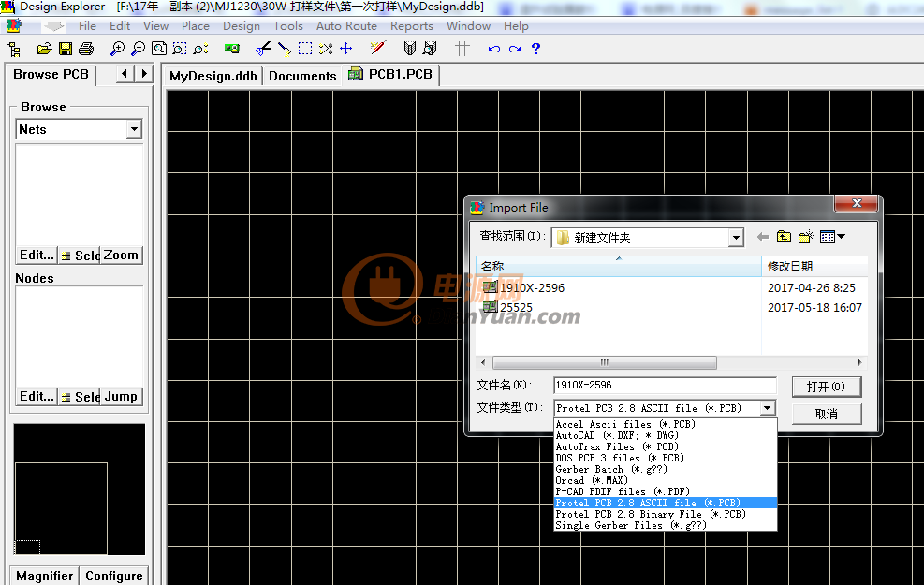Select the 25525 file in list
The width and height of the screenshot is (924, 585).
(x=507, y=307)
